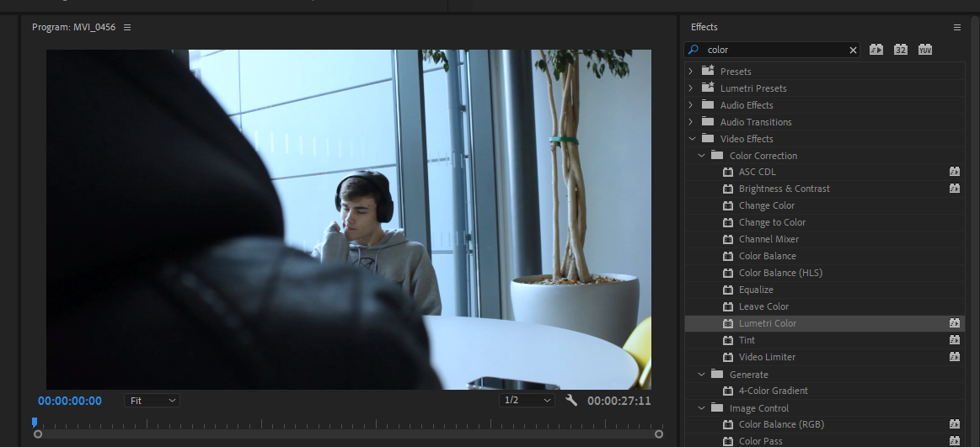Toggle YUV Effects filter icon

[x=925, y=50]
